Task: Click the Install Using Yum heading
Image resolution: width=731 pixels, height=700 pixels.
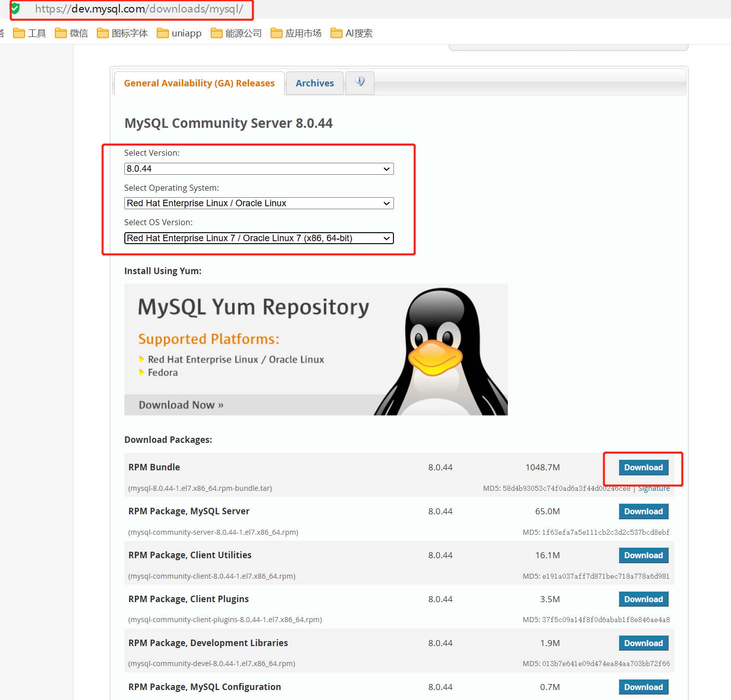Action: (x=163, y=271)
